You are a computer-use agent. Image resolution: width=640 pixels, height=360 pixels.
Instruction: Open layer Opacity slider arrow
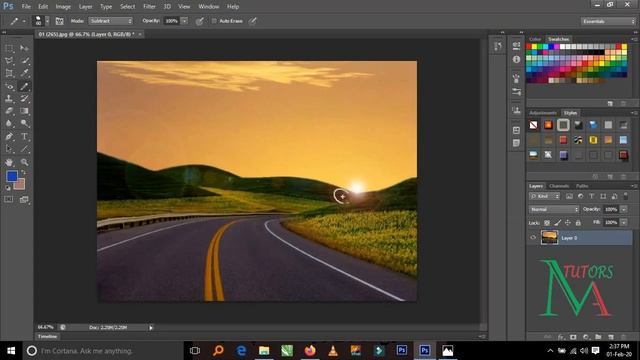click(624, 209)
